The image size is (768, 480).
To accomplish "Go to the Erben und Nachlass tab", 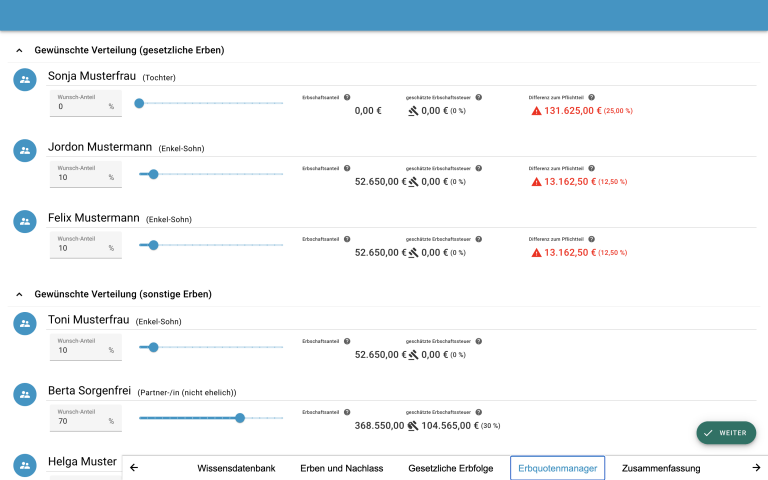I will [341, 468].
